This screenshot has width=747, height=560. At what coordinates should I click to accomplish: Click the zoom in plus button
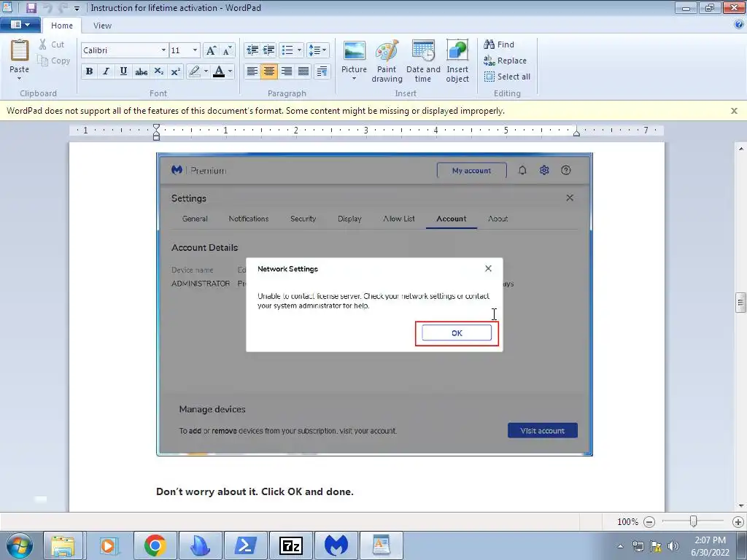(738, 522)
